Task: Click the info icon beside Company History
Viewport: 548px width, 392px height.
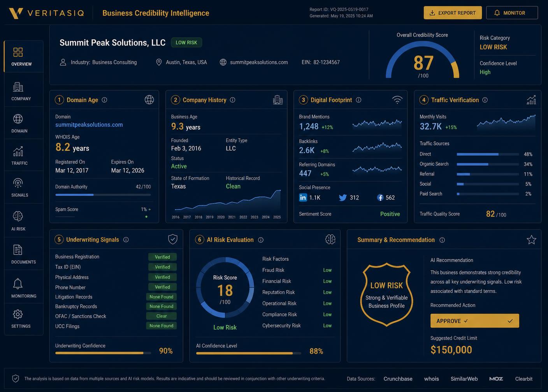Action: (232, 100)
